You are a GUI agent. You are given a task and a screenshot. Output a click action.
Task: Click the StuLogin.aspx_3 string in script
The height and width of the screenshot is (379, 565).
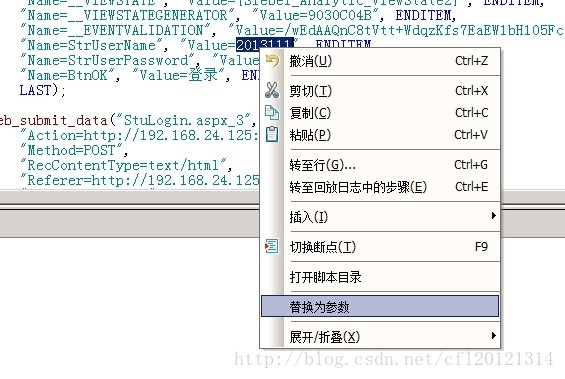tap(184, 120)
